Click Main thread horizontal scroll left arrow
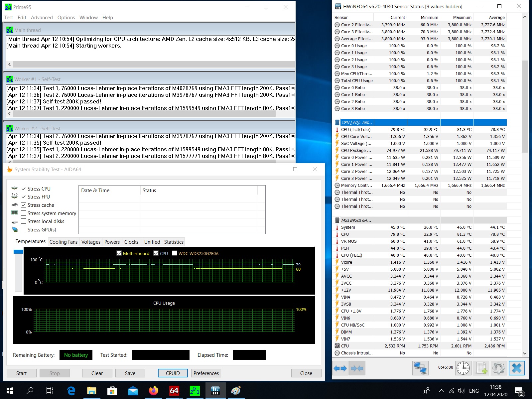 [10, 64]
